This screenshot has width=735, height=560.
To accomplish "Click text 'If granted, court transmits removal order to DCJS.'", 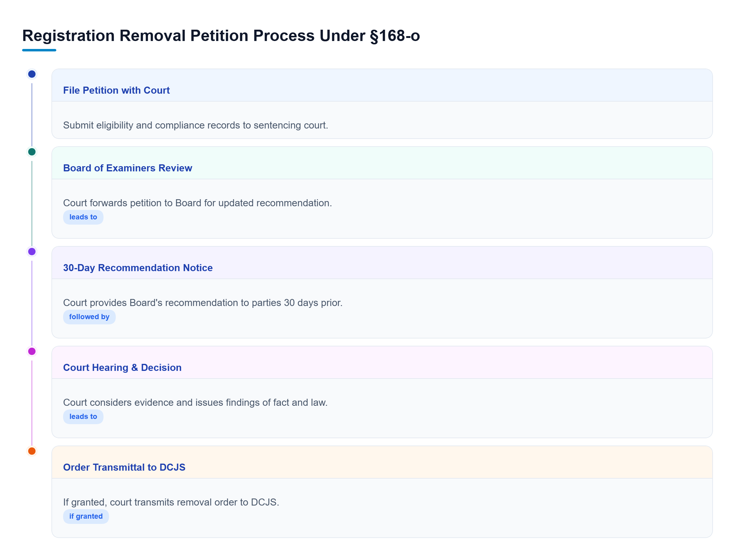I will pyautogui.click(x=171, y=502).
